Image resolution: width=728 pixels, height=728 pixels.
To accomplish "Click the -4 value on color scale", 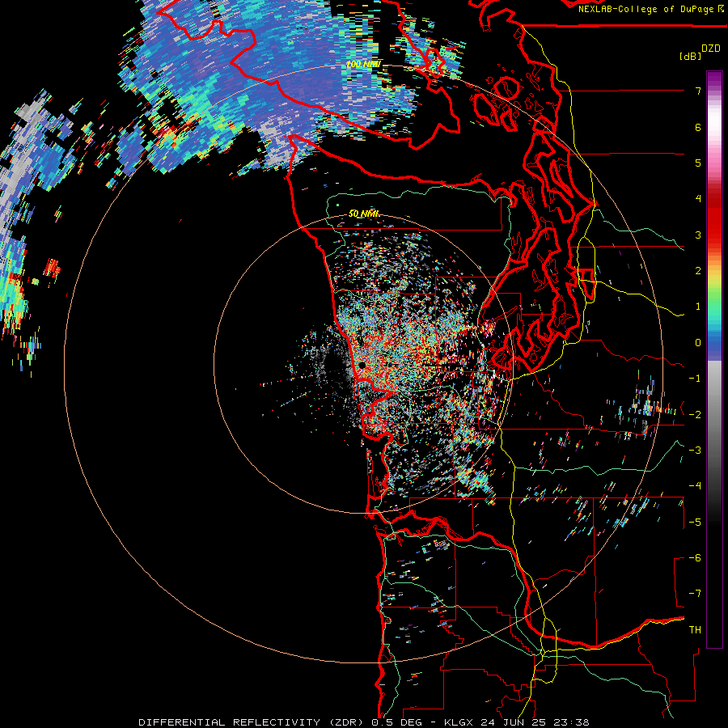I will 695,486.
